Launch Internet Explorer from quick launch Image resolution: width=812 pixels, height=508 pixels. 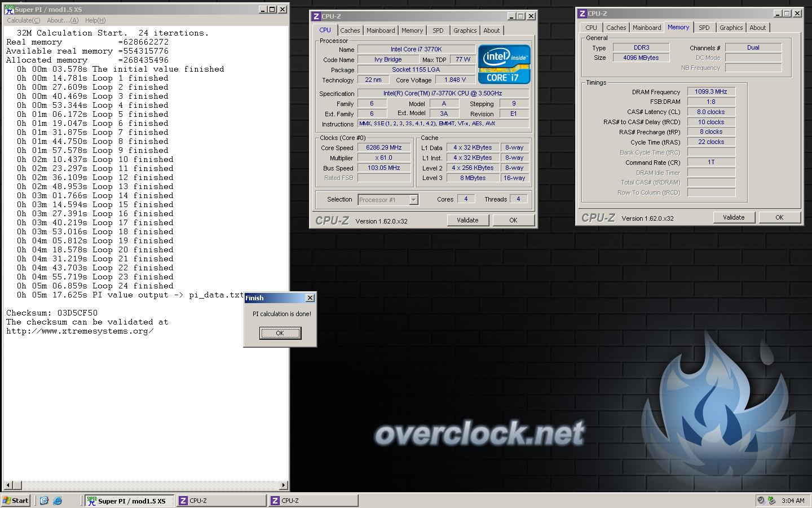[58, 501]
